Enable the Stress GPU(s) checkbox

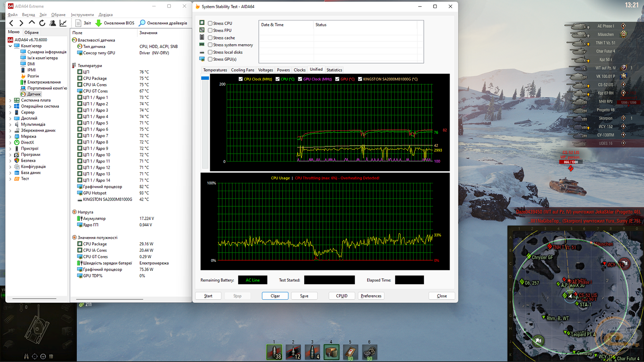(210, 59)
